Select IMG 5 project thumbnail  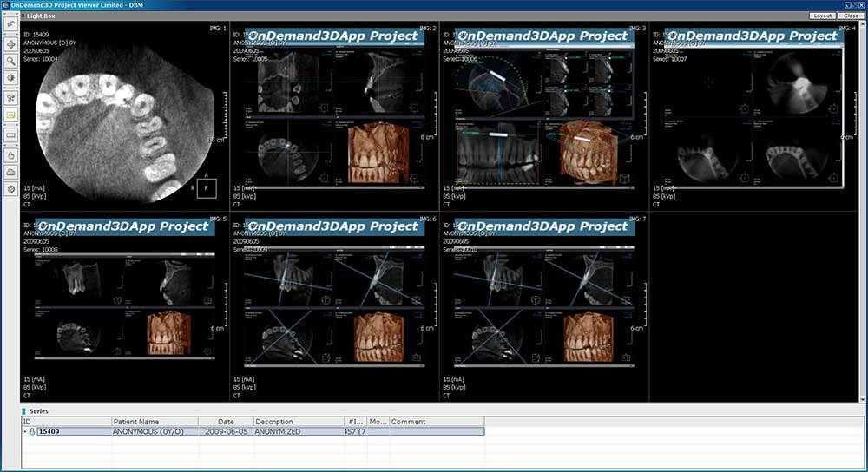125,307
